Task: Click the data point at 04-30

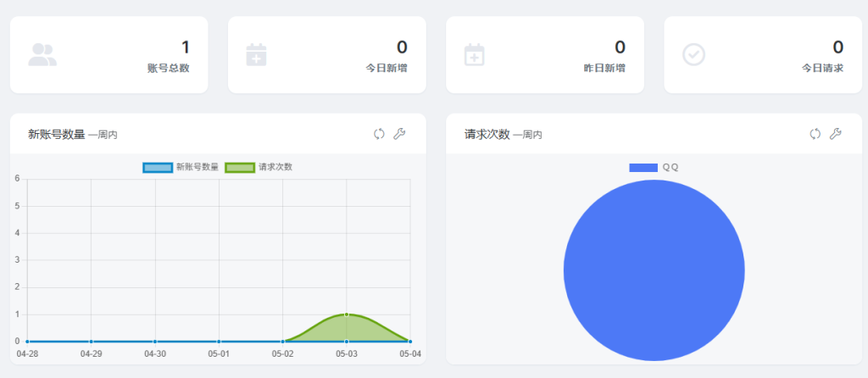Action: [x=155, y=342]
